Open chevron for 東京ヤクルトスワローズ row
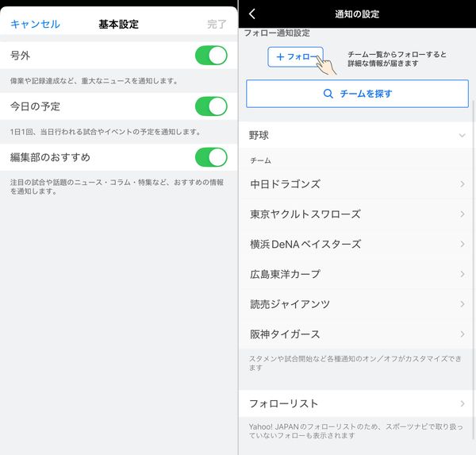Image resolution: width=476 pixels, height=455 pixels. [463, 214]
